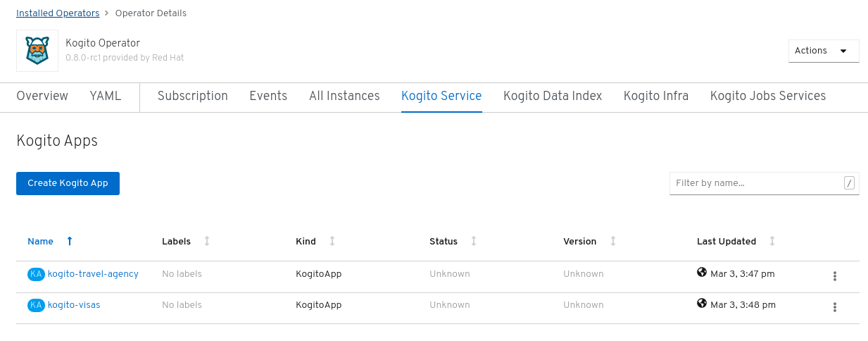Click the KA badge beside kogito-travel-agency
This screenshot has width=868, height=341.
click(x=36, y=274)
